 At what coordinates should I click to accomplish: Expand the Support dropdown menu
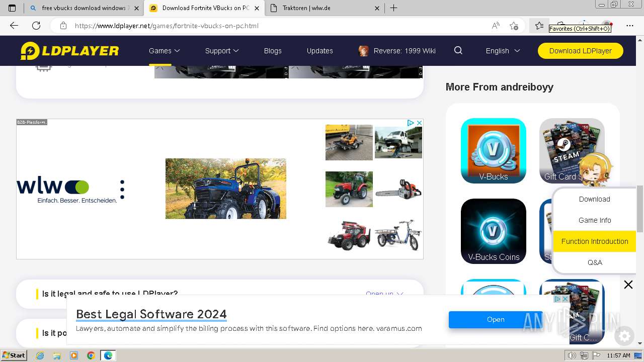pos(222,51)
